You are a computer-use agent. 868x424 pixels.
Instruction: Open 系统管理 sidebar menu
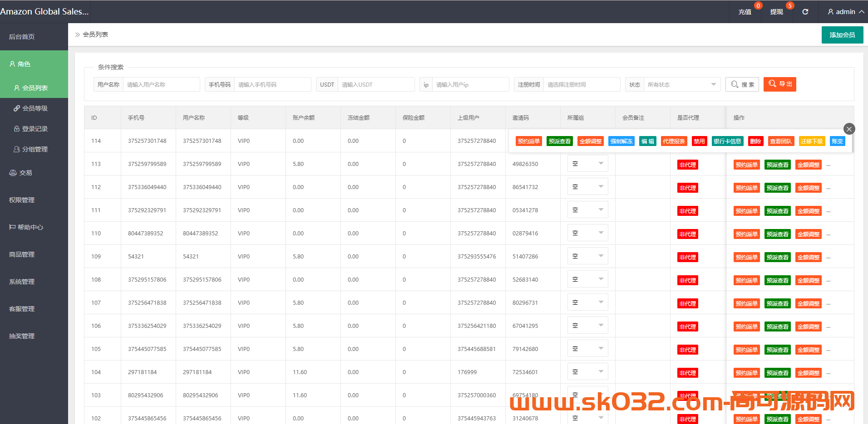(x=34, y=282)
